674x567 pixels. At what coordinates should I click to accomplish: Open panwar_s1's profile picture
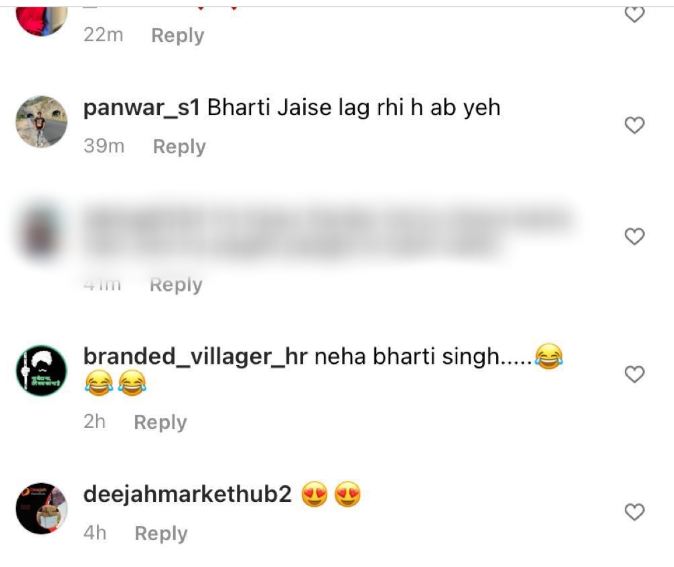click(41, 122)
